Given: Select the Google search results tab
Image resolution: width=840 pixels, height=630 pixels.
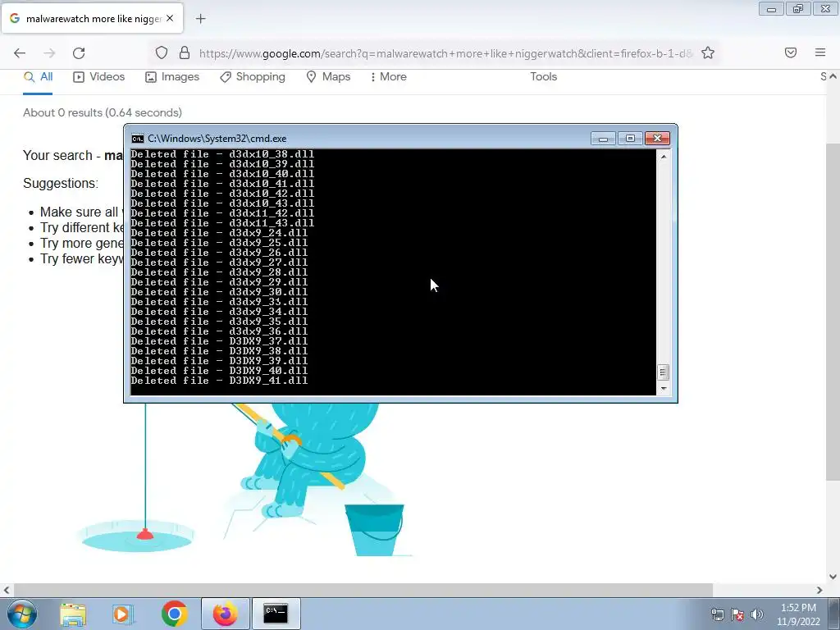Looking at the screenshot, I should 92,18.
